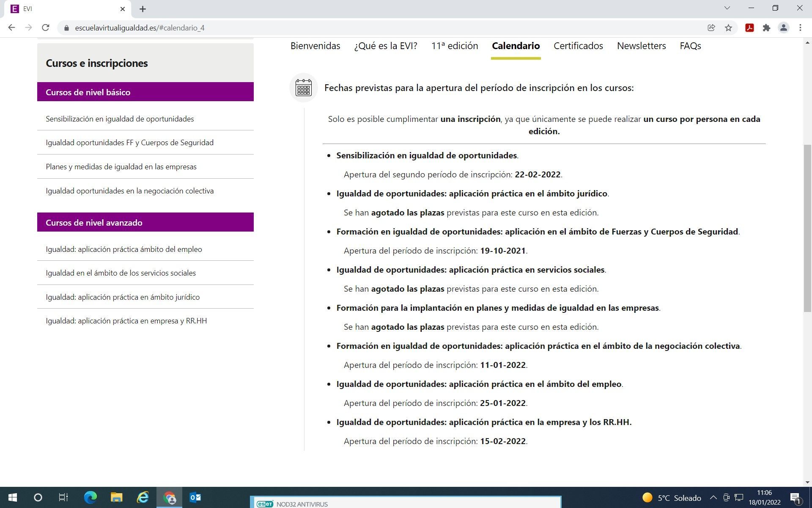Viewport: 812px width, 508px height.
Task: Open Igualdad oportunidades en la negociación colectiva
Action: (129, 191)
